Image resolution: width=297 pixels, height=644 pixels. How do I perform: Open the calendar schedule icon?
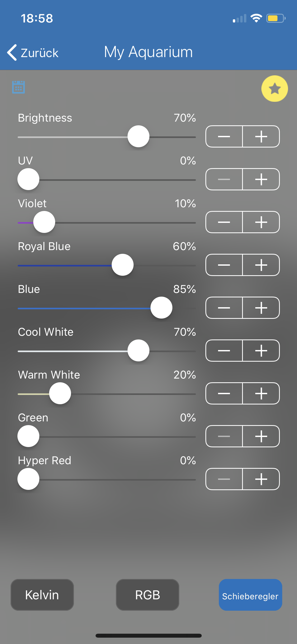coord(18,87)
